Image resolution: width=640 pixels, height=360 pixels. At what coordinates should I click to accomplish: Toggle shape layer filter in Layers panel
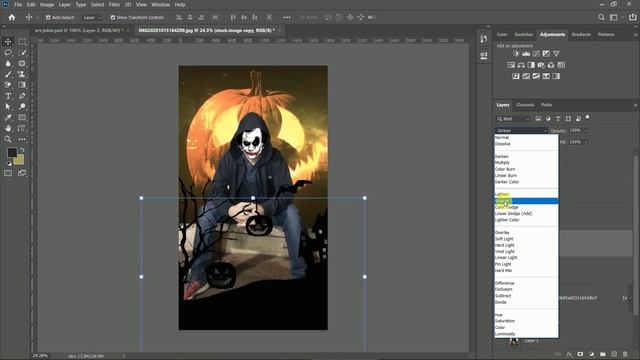pyautogui.click(x=568, y=119)
